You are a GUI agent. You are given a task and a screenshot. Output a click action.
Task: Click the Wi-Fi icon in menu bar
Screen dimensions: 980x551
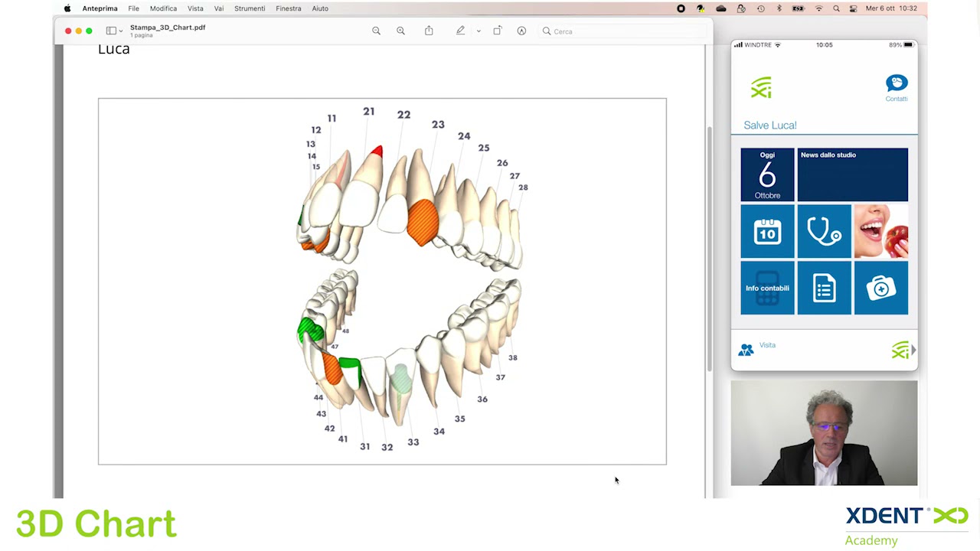coord(818,8)
